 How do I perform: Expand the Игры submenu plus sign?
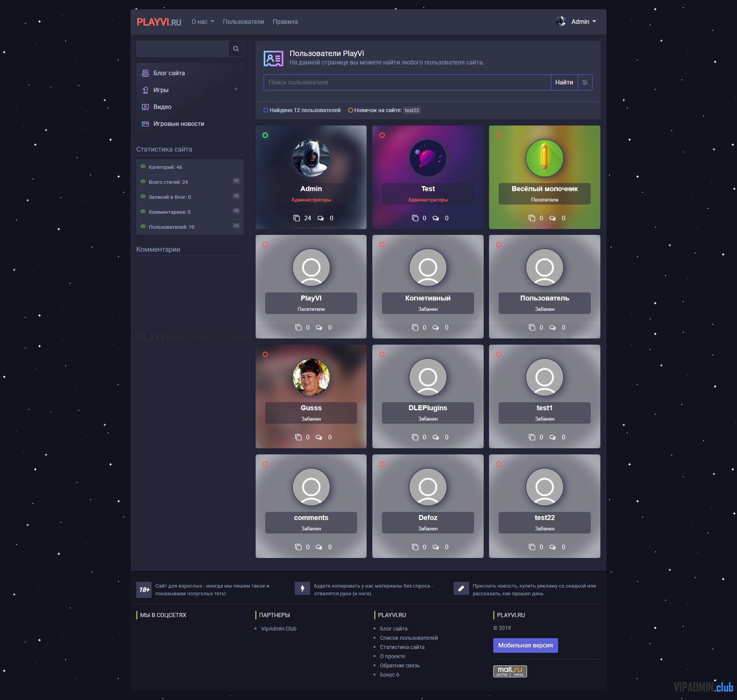coord(236,89)
